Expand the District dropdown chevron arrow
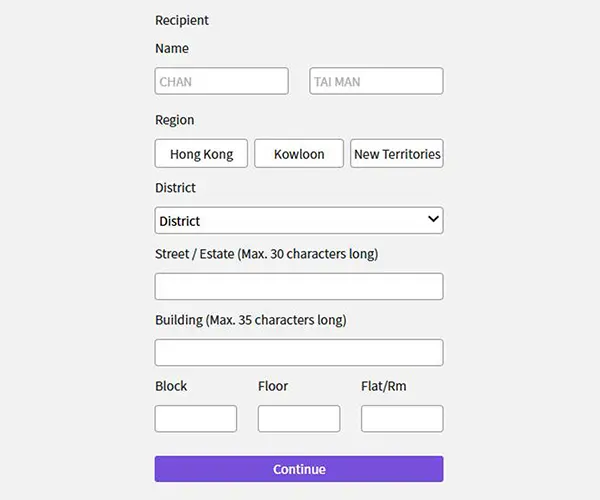 433,220
